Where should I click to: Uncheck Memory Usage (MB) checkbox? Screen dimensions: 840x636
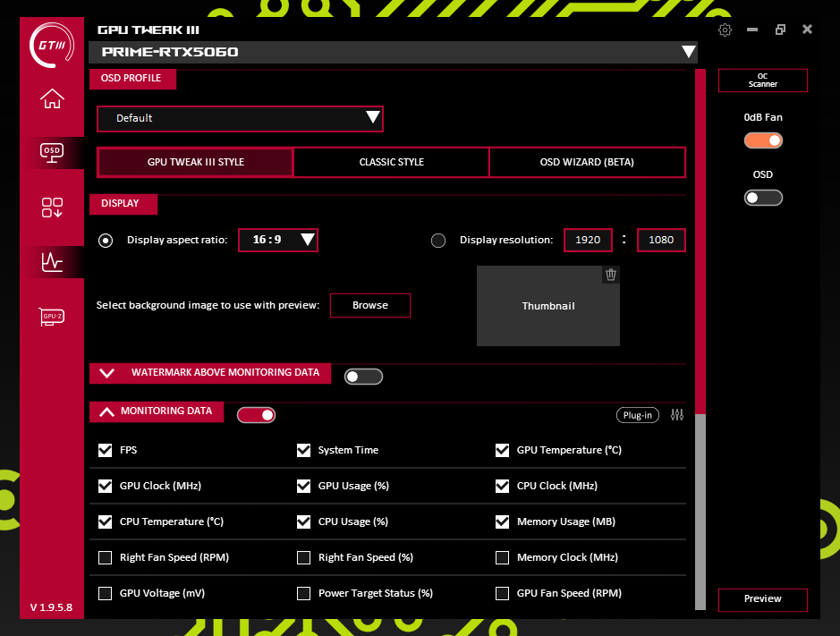click(502, 522)
